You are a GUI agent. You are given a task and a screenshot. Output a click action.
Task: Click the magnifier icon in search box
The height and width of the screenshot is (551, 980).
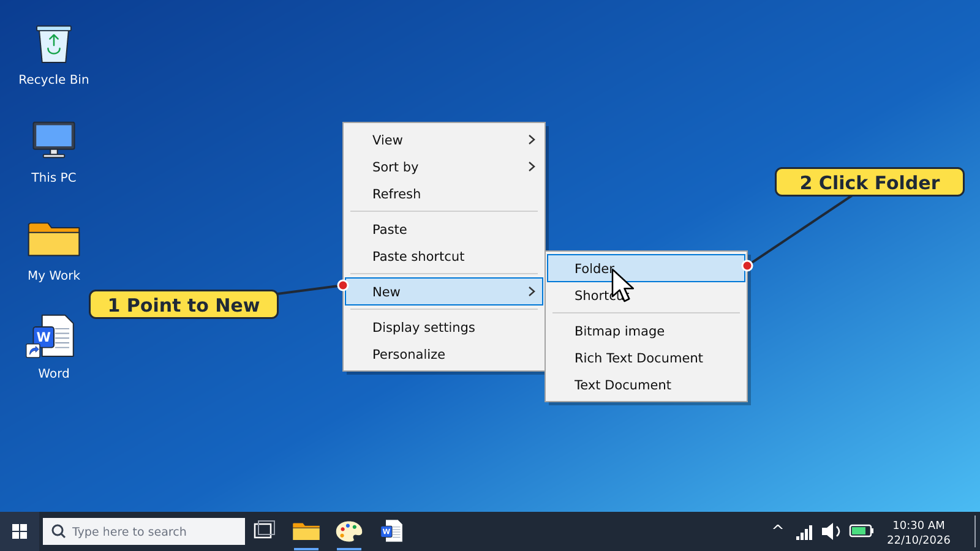58,531
